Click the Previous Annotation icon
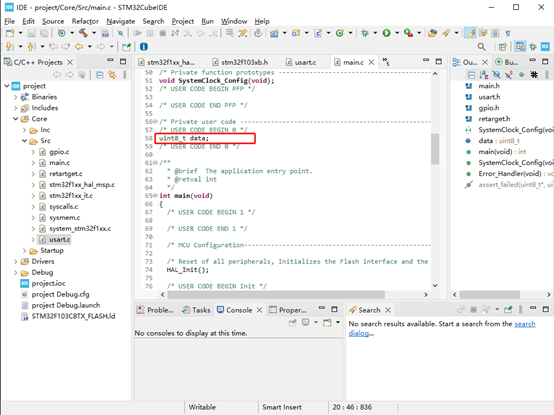The image size is (554, 415). [x=31, y=47]
